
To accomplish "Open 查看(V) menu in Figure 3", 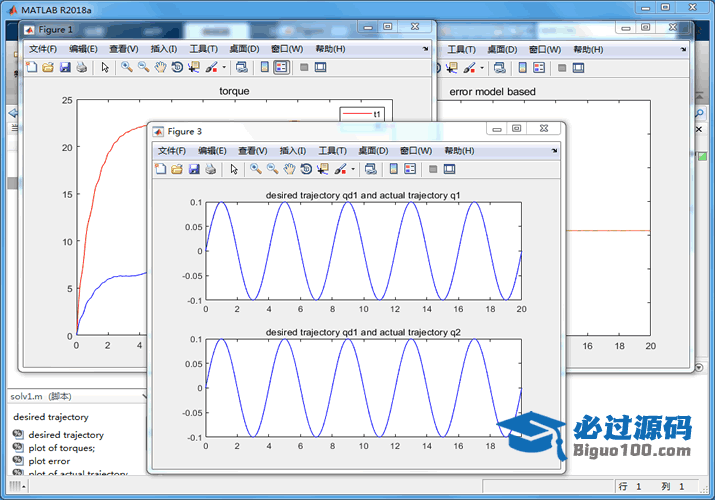I will (x=253, y=150).
